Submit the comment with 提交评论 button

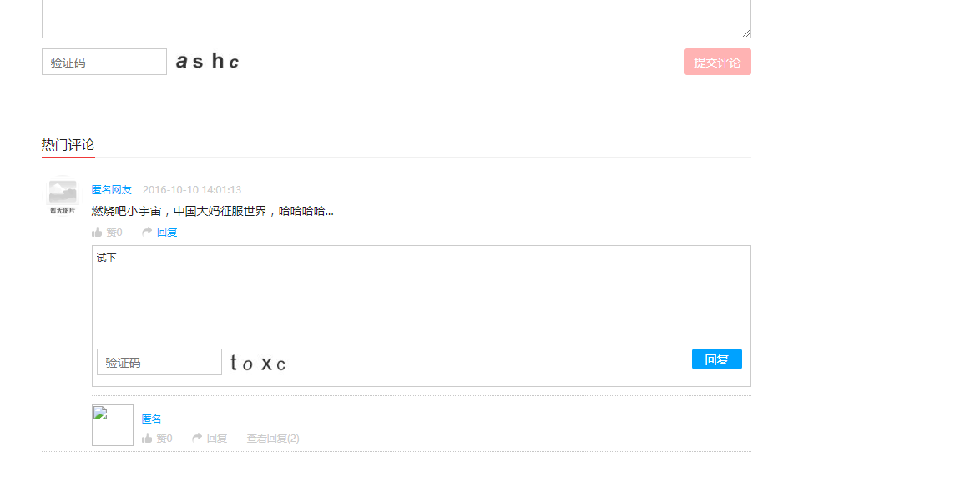tap(718, 62)
